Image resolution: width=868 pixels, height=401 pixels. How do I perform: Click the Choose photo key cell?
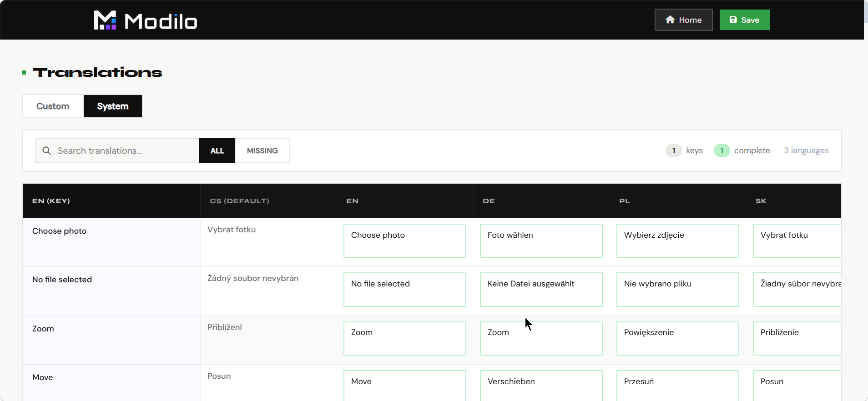[x=111, y=242]
